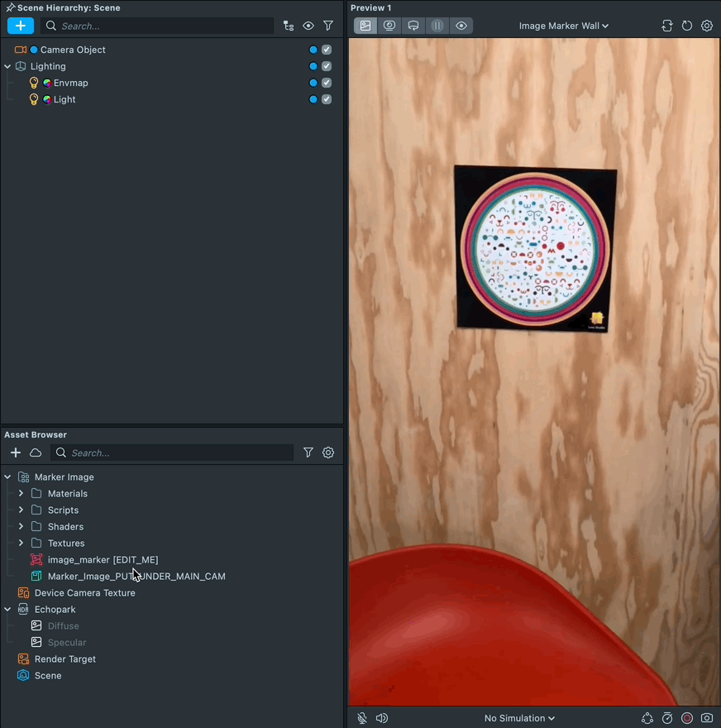This screenshot has width=721, height=728.
Task: Select image_marker [EDIT_ME] asset
Action: click(103, 560)
